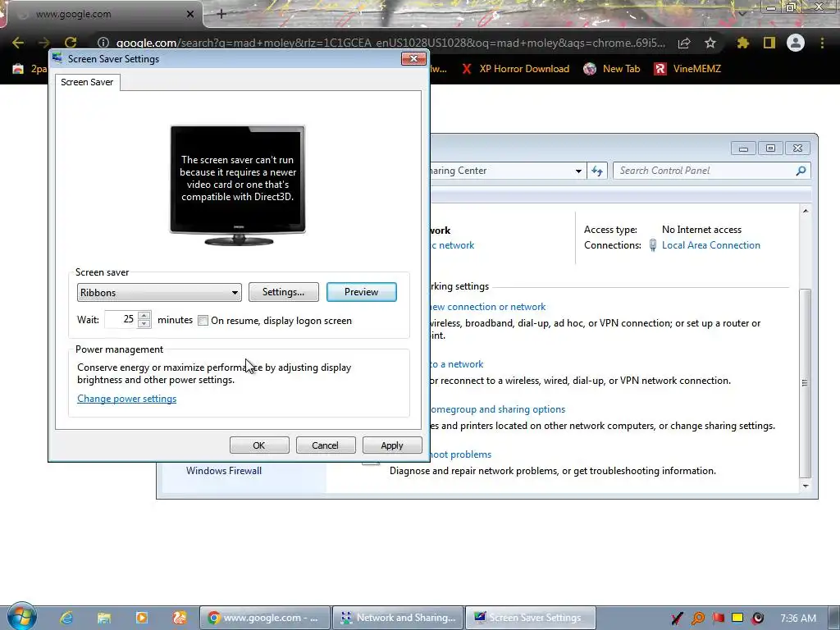Screen dimensions: 840x630
Task: Open the Local Area Connection link
Action: point(711,244)
